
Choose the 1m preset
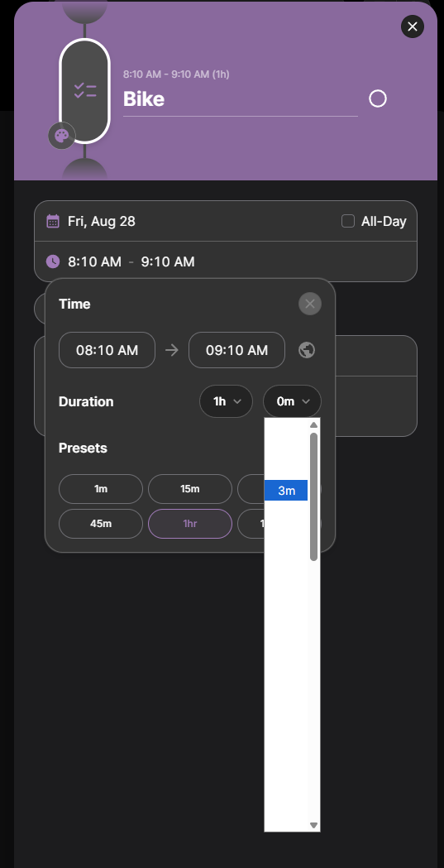pos(101,489)
